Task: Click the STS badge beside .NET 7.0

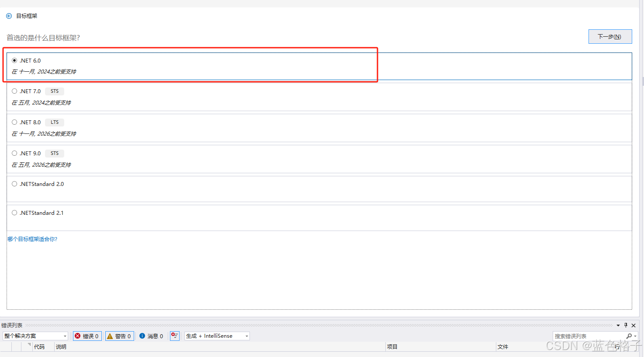Action: coord(55,91)
